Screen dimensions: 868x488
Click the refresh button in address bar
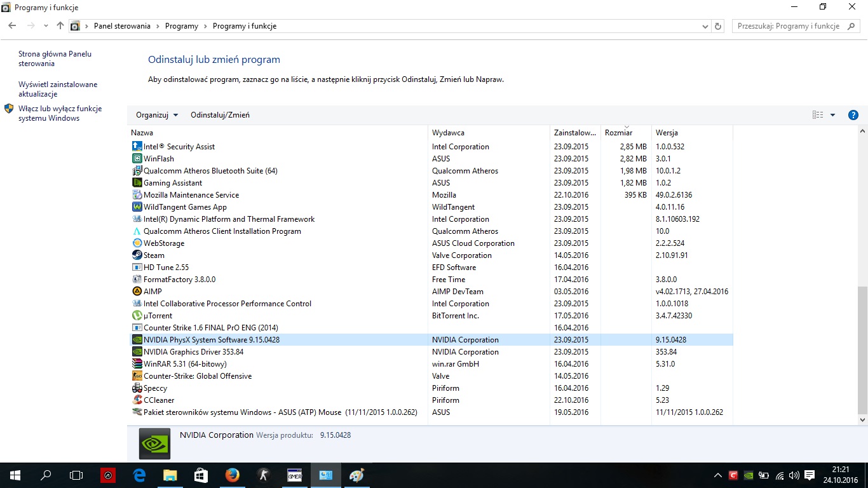point(718,26)
